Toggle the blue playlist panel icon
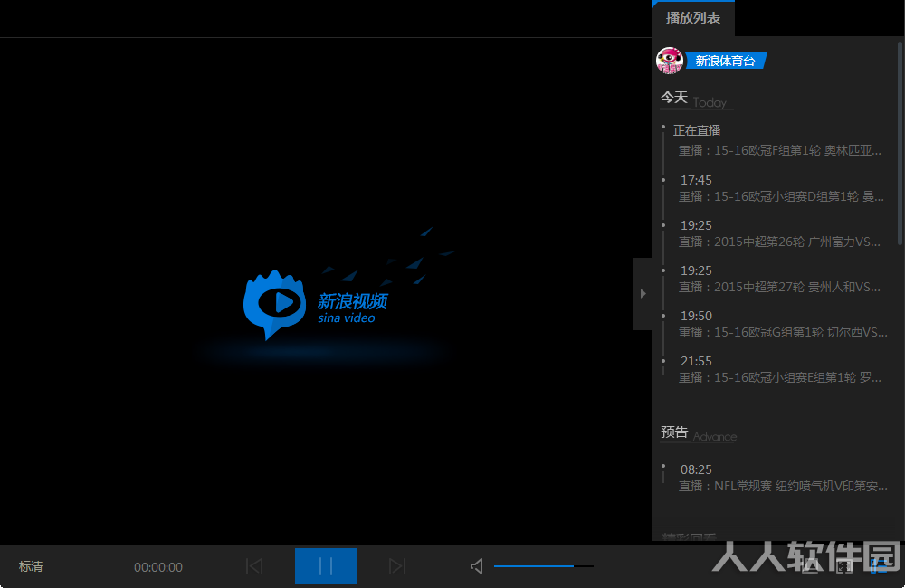 click(878, 566)
